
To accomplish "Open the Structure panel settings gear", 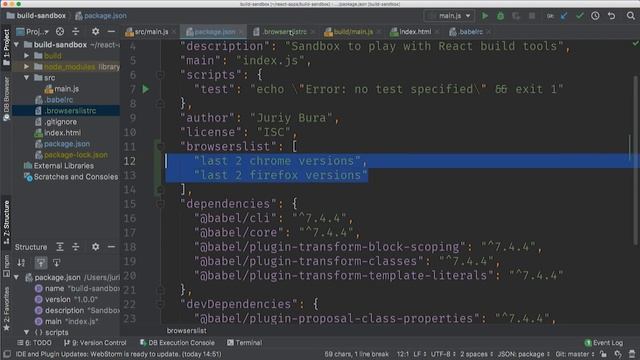I will [x=95, y=247].
